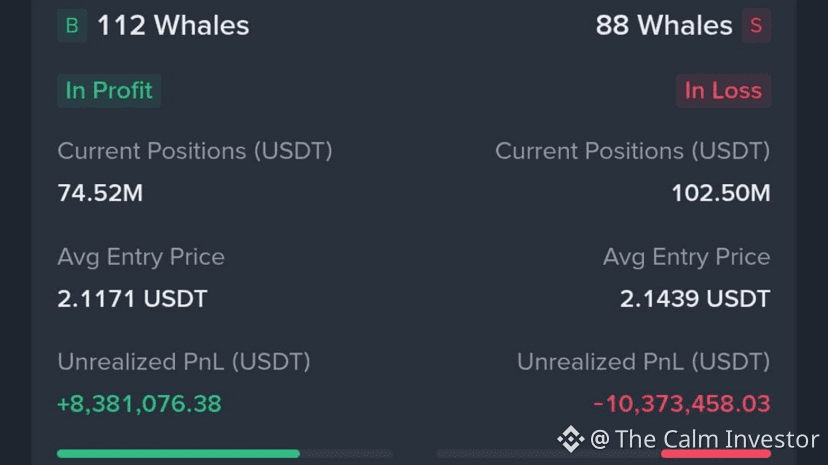Screen dimensions: 828x465
Task: Open 112 Whales buyers heading
Action: tap(173, 26)
